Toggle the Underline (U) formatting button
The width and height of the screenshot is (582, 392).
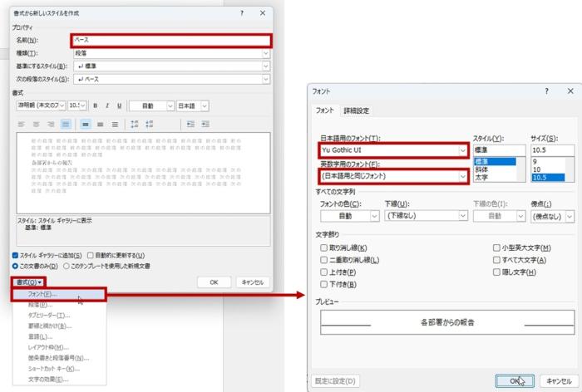(120, 105)
